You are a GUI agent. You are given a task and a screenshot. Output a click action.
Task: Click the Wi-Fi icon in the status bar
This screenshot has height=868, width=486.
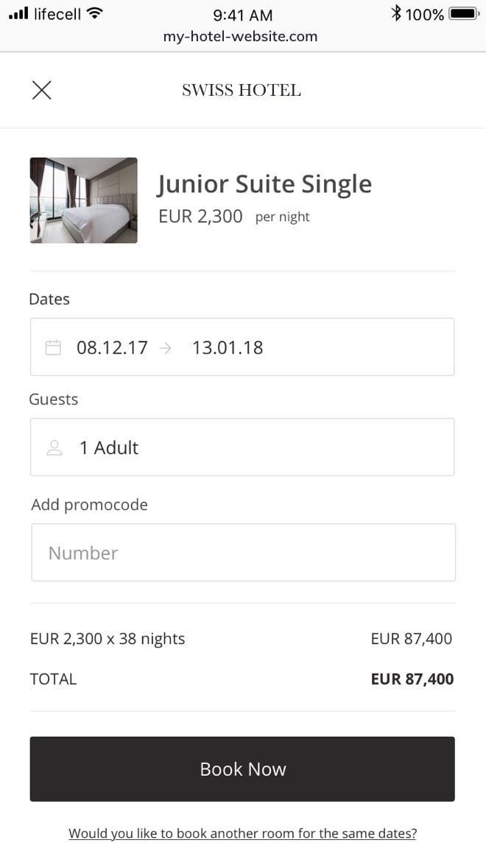[94, 13]
